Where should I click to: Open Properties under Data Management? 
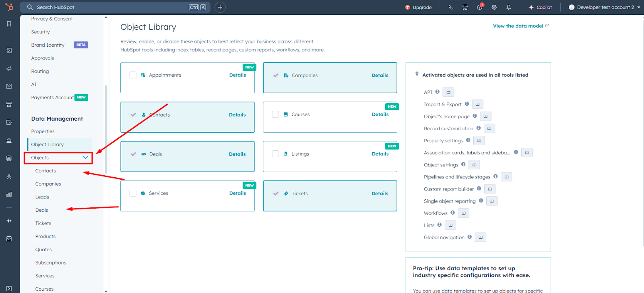[43, 131]
